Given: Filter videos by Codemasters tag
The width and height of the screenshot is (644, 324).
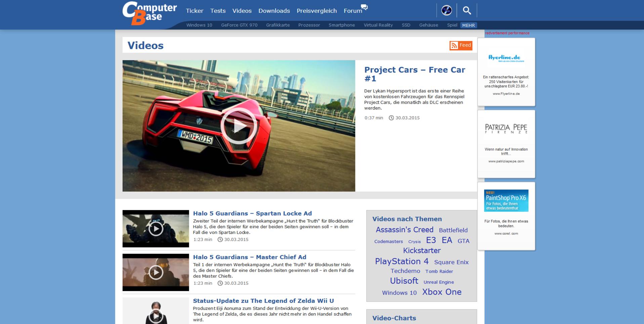Looking at the screenshot, I should click(388, 242).
